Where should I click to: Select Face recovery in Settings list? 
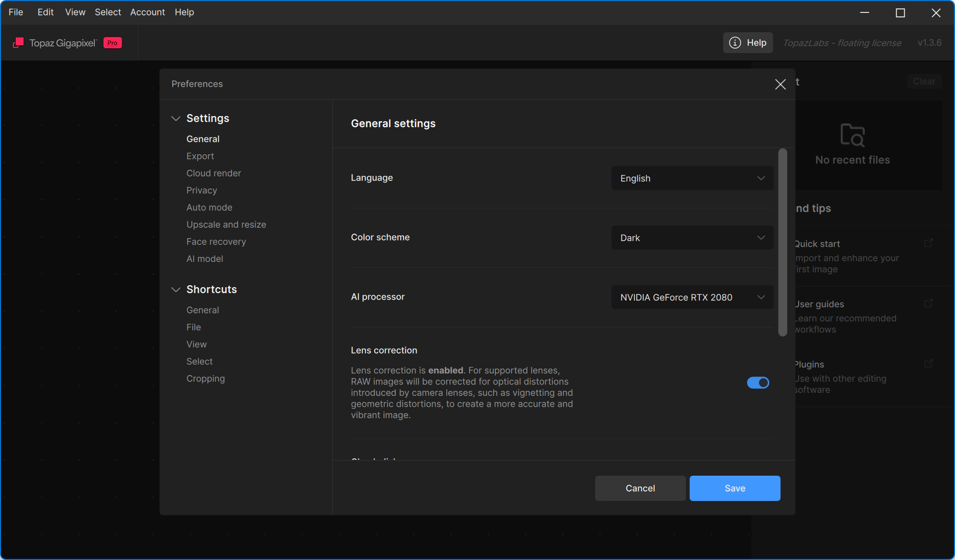tap(216, 242)
